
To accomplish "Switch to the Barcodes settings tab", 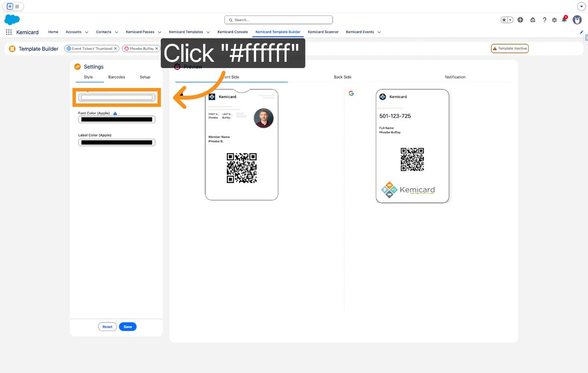I will pos(117,77).
